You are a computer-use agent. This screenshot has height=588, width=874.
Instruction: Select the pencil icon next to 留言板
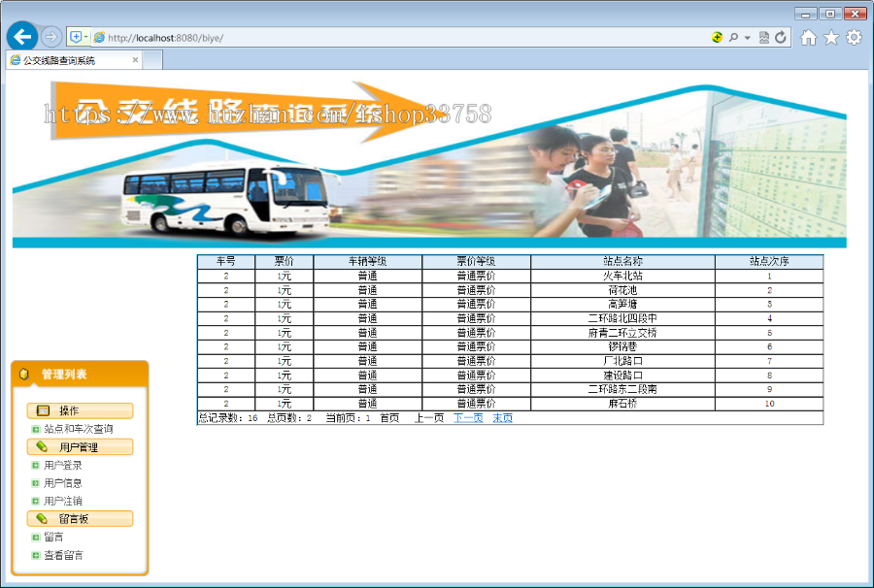[x=42, y=516]
